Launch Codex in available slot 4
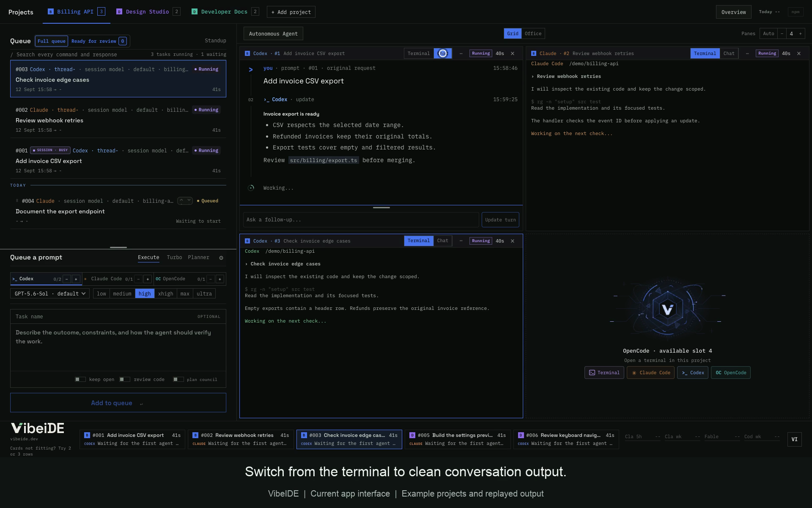 click(693, 373)
